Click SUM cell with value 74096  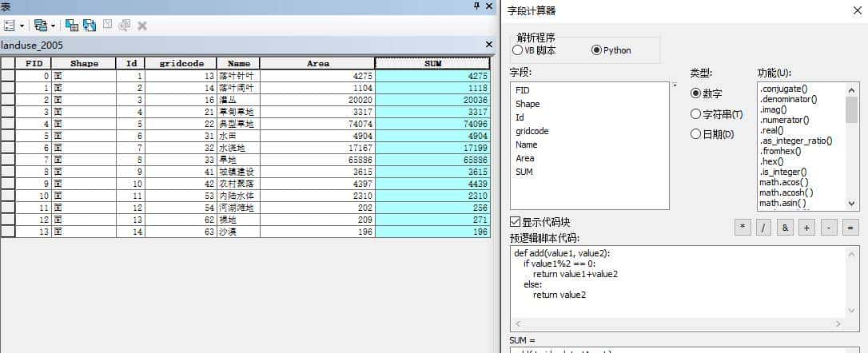tap(432, 124)
